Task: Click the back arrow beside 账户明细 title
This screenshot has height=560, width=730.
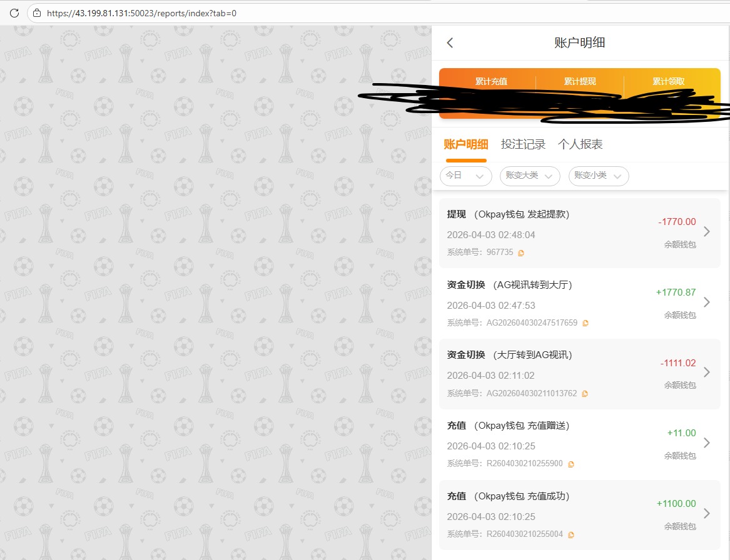Action: [450, 42]
